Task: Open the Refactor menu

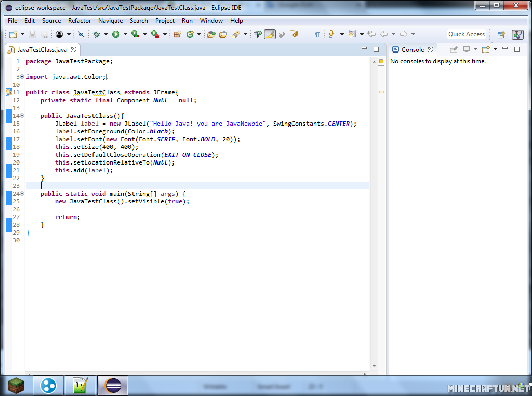Action: [x=79, y=21]
